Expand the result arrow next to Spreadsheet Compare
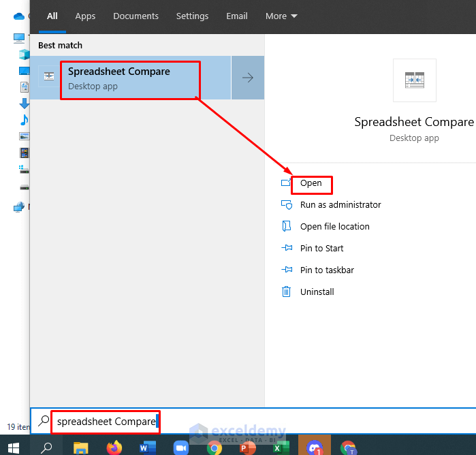Viewport: 476px width, 455px height. pos(248,78)
